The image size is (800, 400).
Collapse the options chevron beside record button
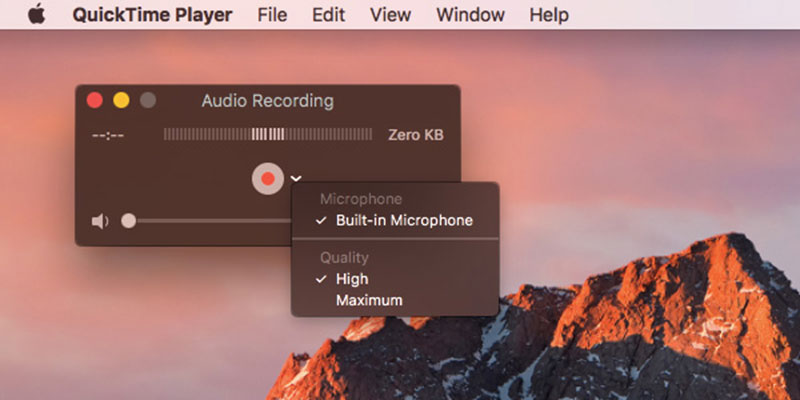(297, 179)
